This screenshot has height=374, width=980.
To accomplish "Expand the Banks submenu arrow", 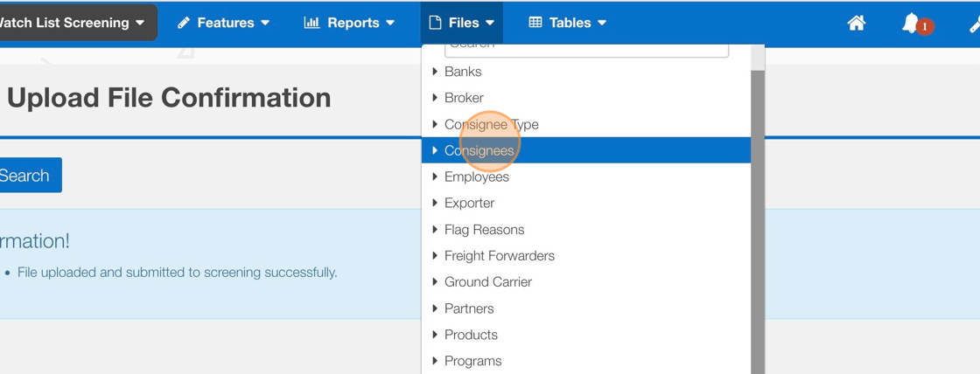I will [x=435, y=72].
